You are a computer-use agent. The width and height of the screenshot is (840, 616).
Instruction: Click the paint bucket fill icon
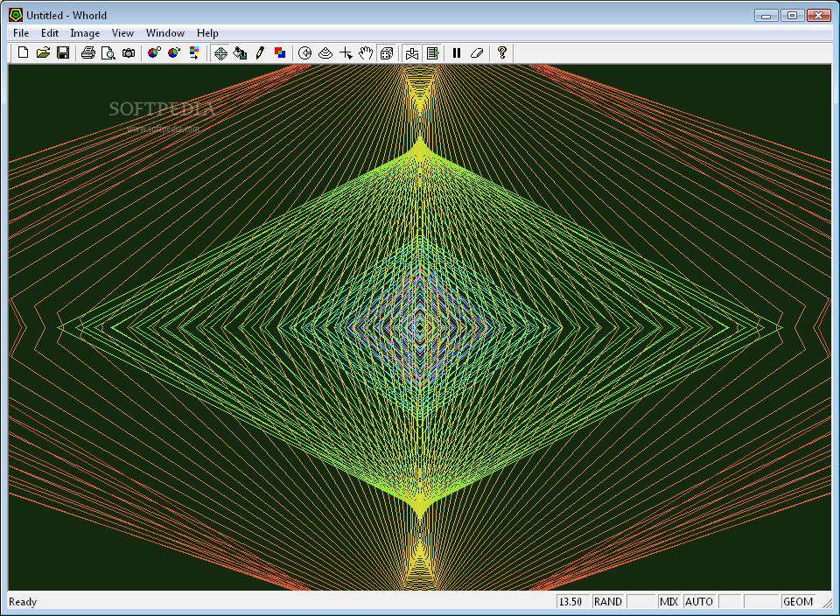click(x=240, y=52)
